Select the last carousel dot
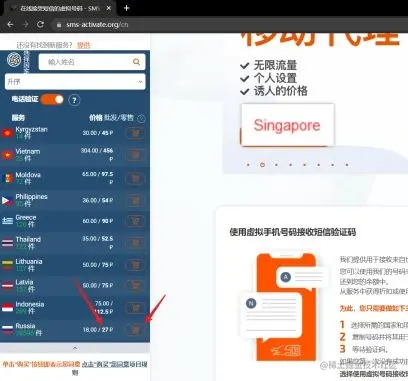Image resolution: width=408 pixels, height=381 pixels. (x=347, y=165)
